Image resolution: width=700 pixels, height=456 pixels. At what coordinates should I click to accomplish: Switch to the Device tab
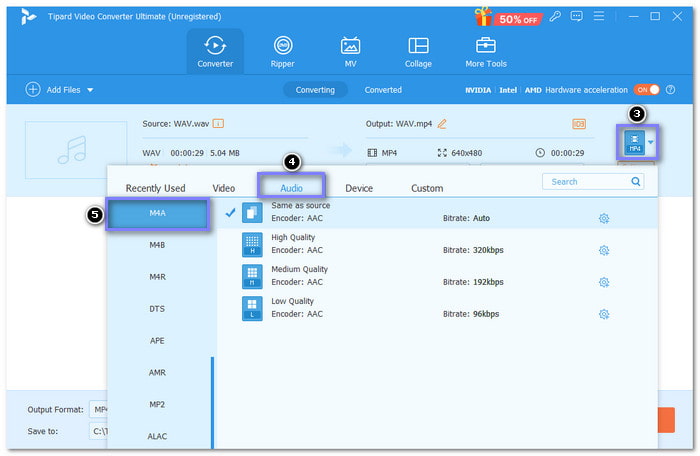359,188
